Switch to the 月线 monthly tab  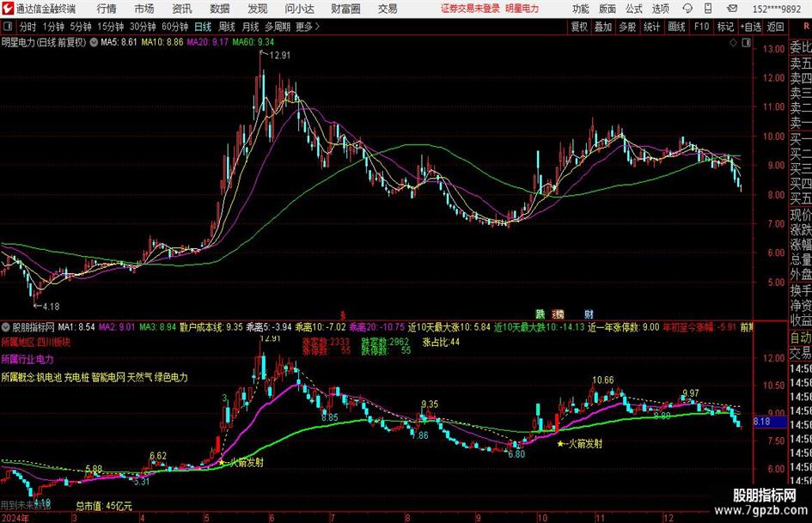(x=250, y=27)
